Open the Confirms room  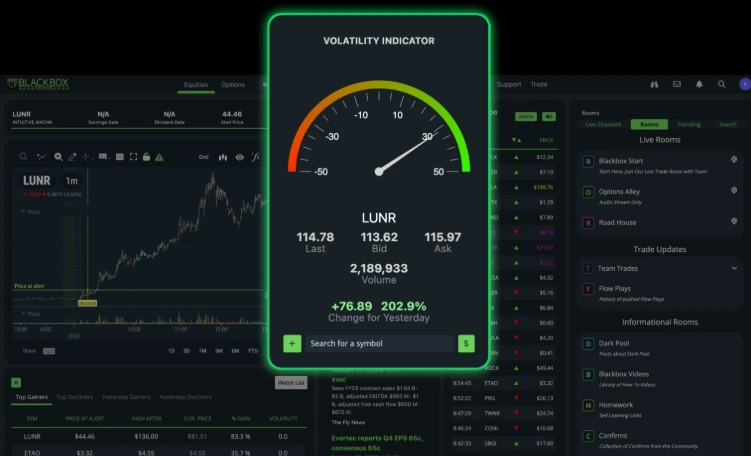[x=613, y=435]
